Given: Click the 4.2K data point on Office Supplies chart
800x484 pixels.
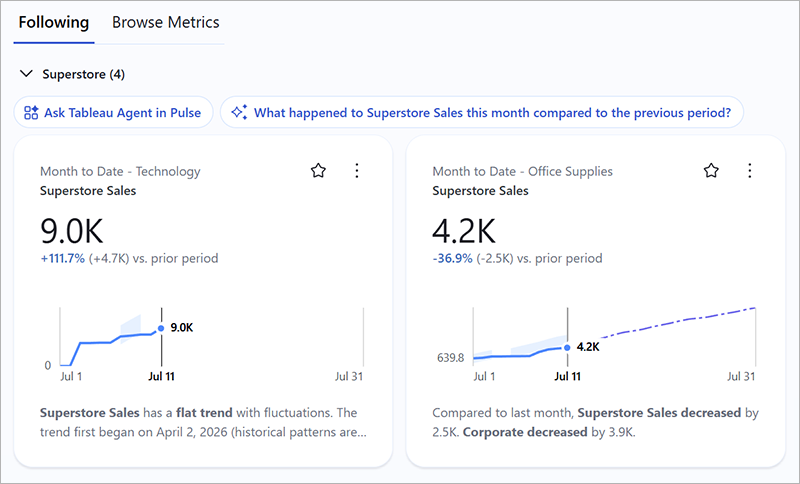Looking at the screenshot, I should point(567,348).
